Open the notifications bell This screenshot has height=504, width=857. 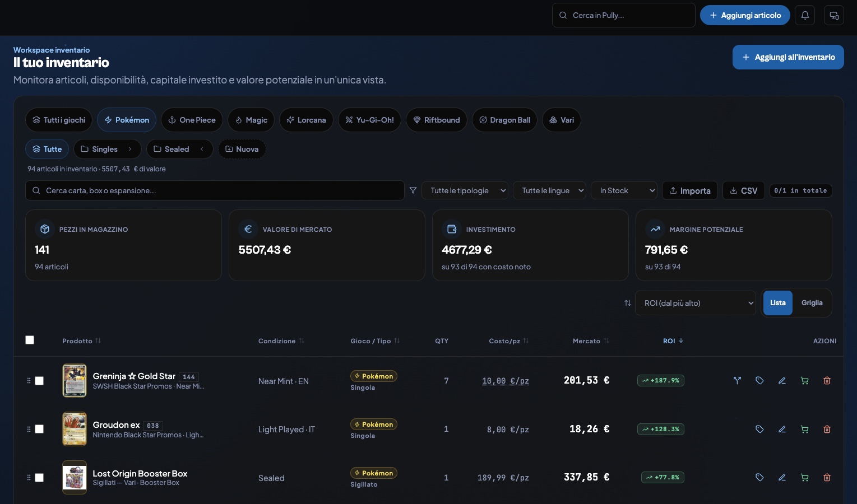pos(805,15)
